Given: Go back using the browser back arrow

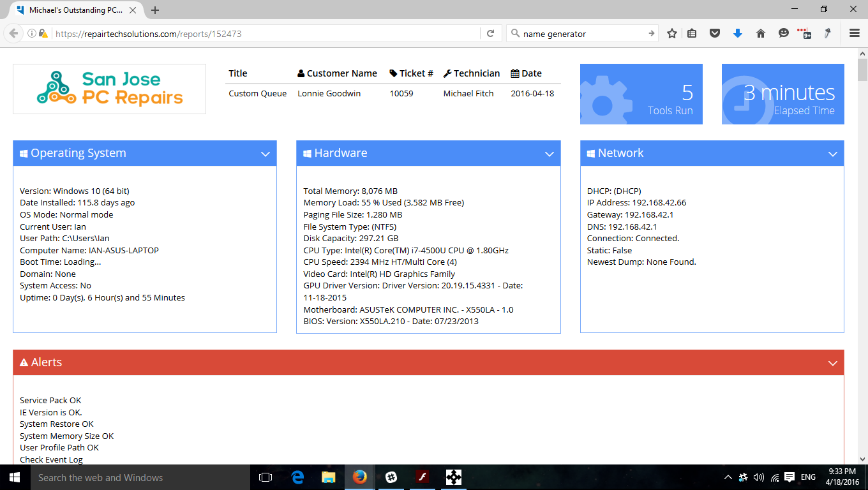Looking at the screenshot, I should click(x=13, y=33).
